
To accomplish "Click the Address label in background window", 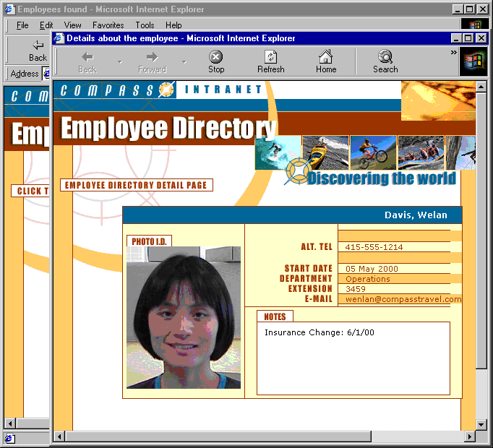I will 25,74.
